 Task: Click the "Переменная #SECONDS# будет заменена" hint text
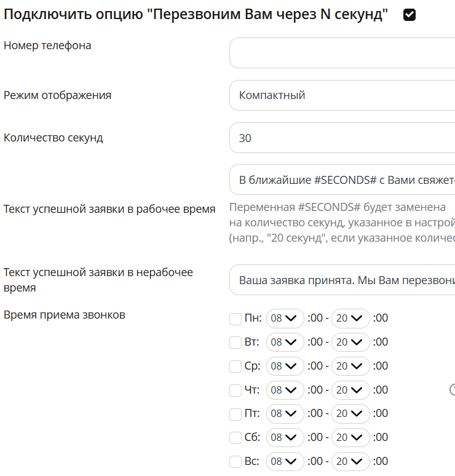[x=337, y=207]
